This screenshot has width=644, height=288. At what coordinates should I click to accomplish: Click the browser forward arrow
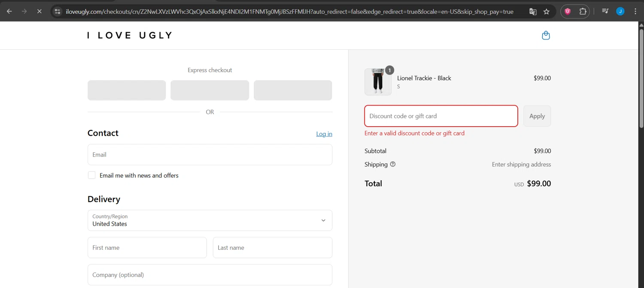24,12
